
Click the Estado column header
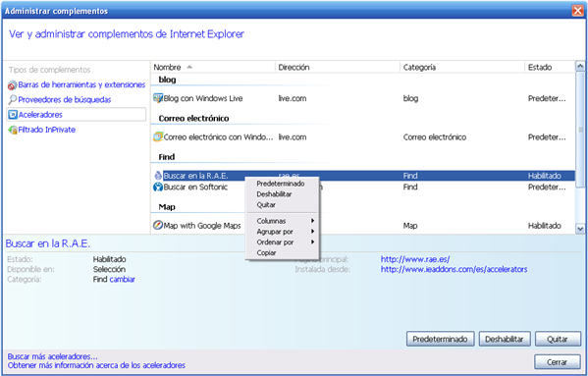(x=550, y=67)
